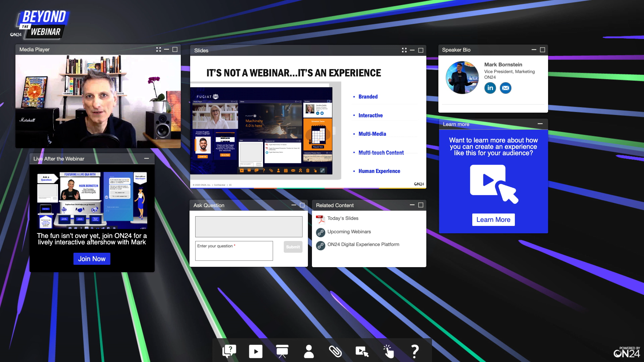
Task: Click the Beyond the Webinar logo
Action: pos(40,24)
